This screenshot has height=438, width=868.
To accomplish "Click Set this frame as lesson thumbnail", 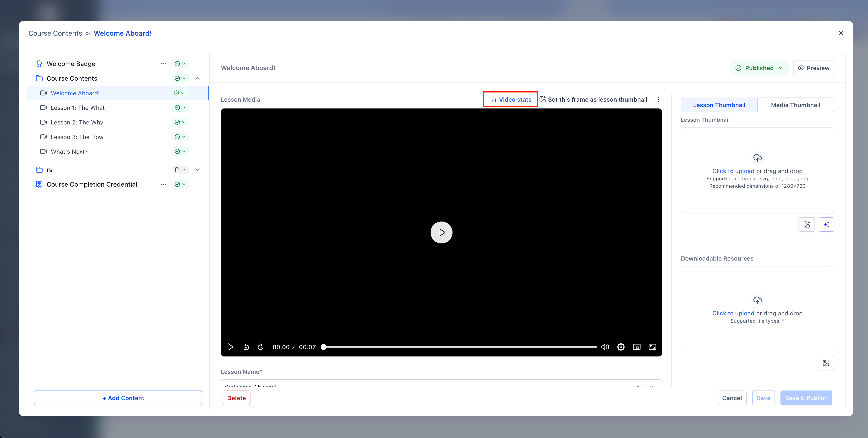I will click(593, 100).
